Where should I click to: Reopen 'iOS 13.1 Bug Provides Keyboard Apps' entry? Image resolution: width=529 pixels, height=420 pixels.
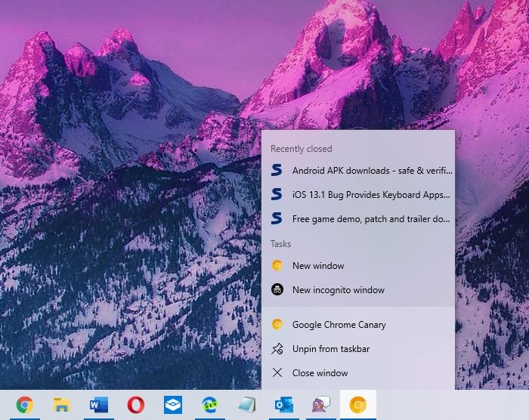(358, 195)
